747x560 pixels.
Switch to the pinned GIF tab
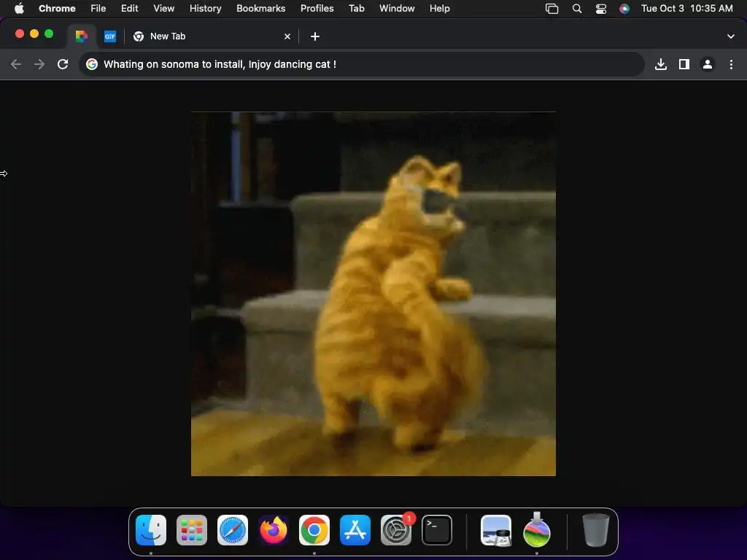pyautogui.click(x=110, y=36)
